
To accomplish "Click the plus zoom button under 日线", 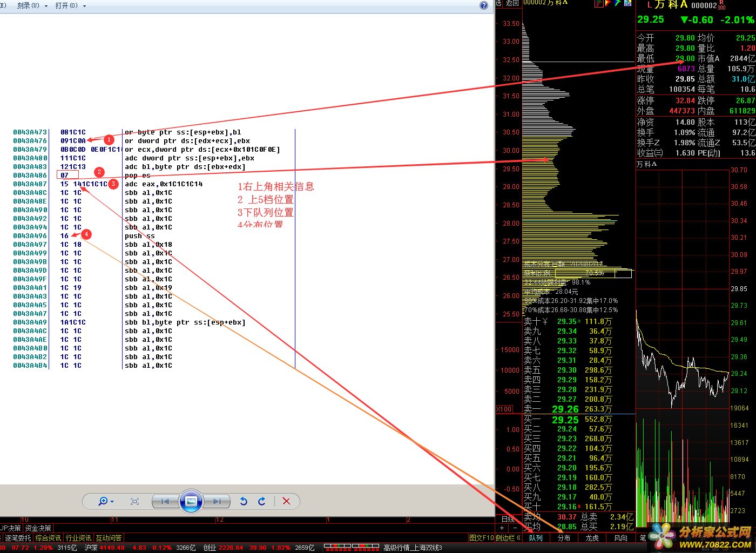I will click(x=502, y=528).
